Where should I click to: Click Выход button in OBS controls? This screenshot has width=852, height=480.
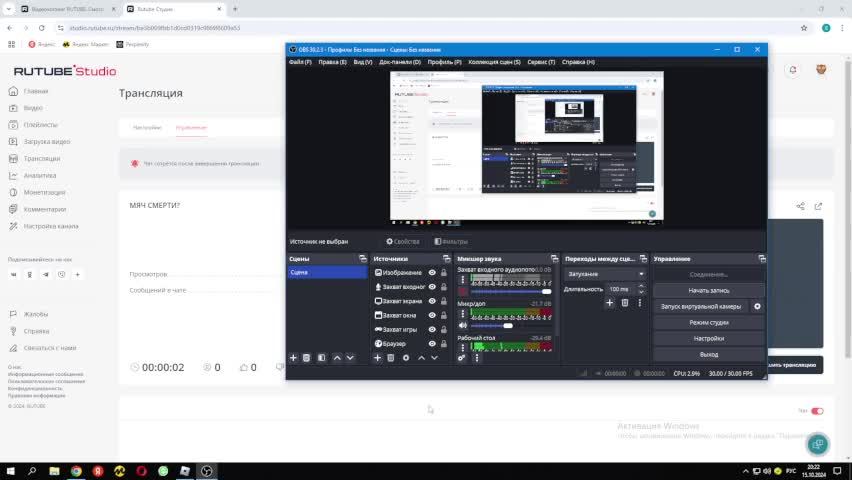709,354
